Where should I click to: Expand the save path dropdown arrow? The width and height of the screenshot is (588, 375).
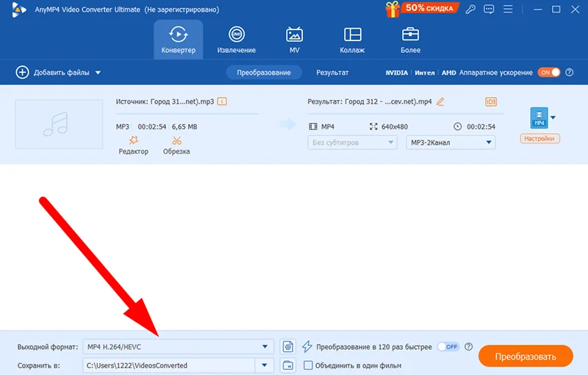265,365
